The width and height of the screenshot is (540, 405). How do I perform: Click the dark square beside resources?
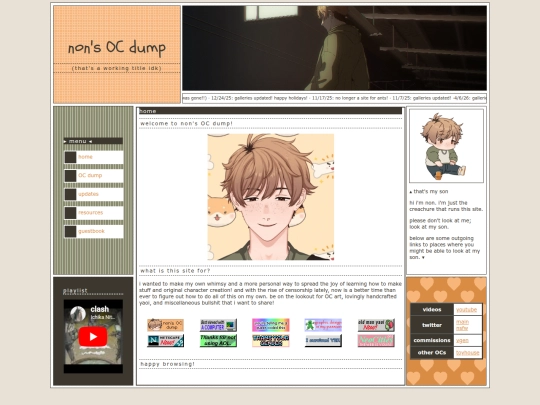71,213
